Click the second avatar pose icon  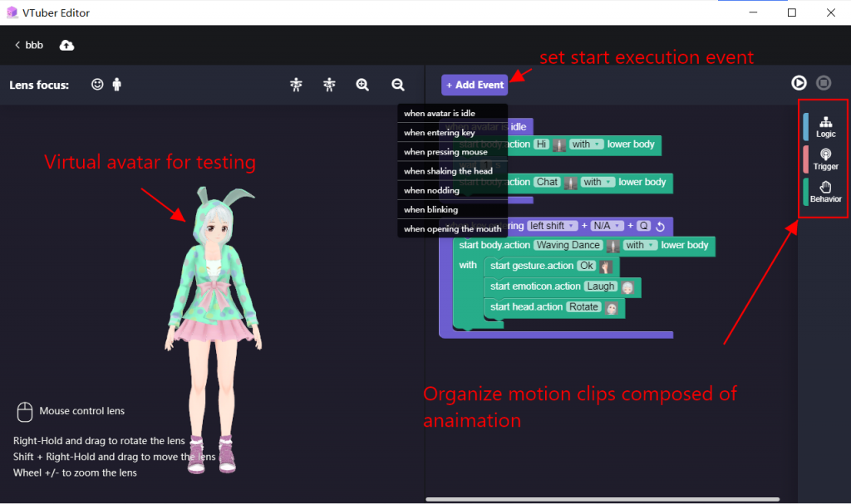point(329,84)
